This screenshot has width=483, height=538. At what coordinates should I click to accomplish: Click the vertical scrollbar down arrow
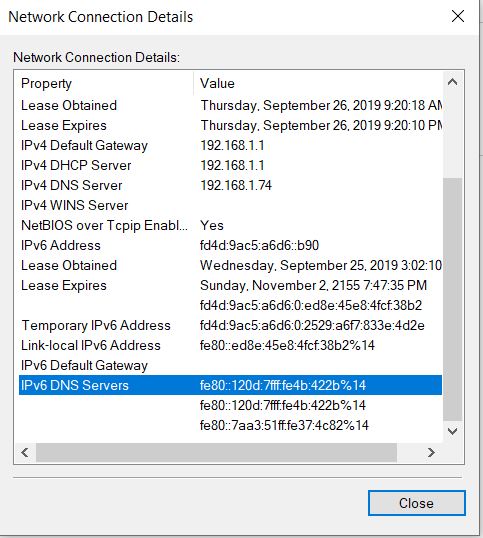[452, 431]
